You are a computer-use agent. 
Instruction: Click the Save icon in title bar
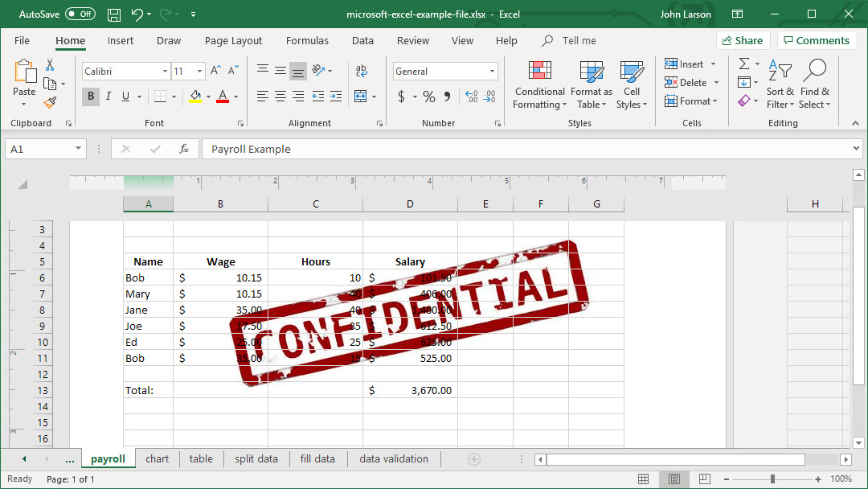pos(114,14)
